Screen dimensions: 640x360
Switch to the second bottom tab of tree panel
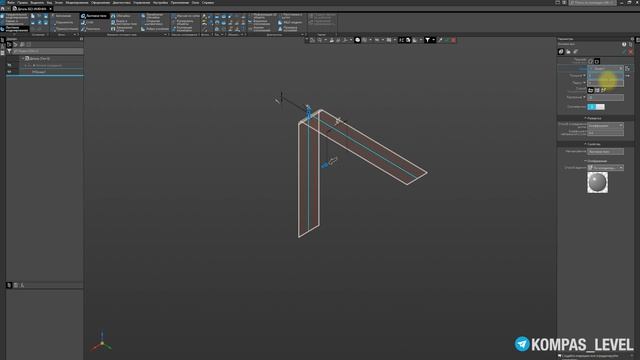click(16, 285)
